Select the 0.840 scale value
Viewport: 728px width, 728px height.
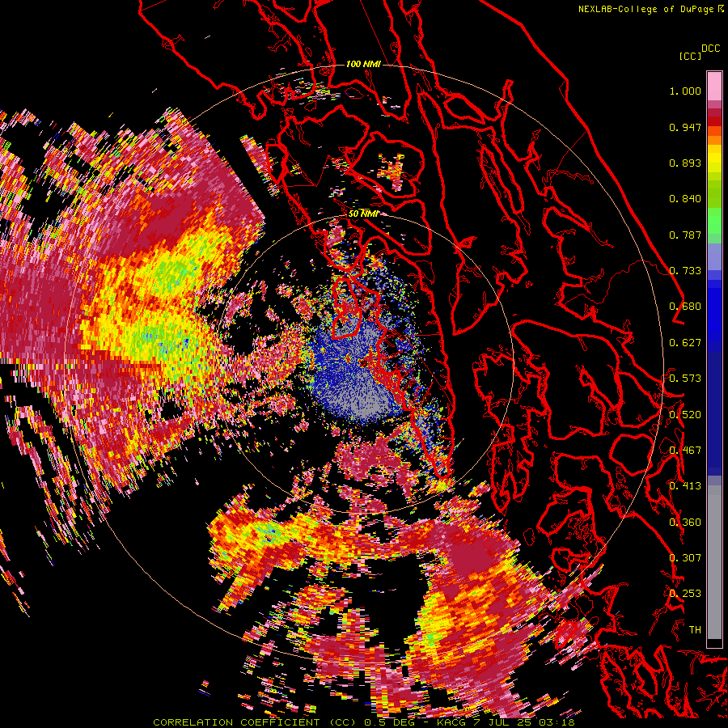[x=685, y=199]
